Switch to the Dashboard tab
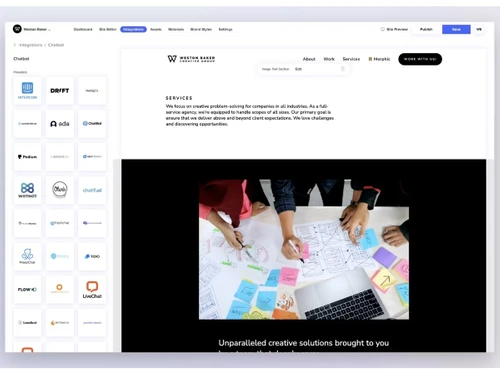Image resolution: width=500 pixels, height=375 pixels. pos(83,29)
